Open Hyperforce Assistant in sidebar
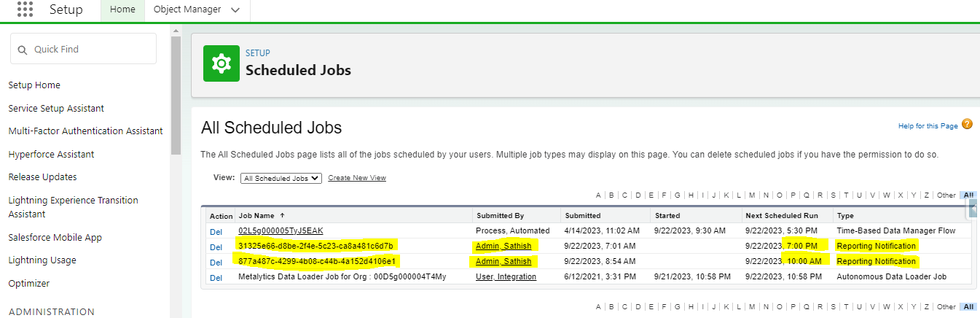Viewport: 980px width, 318px height. 51,155
